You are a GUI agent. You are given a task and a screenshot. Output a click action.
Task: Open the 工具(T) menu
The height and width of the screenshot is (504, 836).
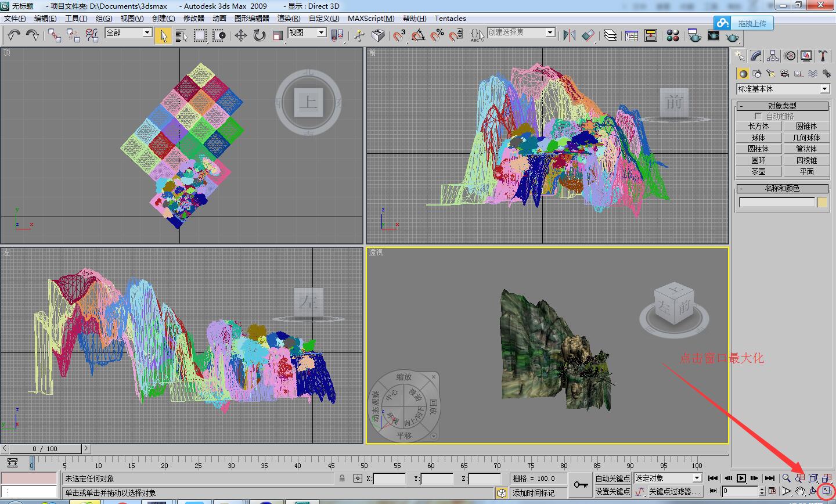pyautogui.click(x=76, y=19)
